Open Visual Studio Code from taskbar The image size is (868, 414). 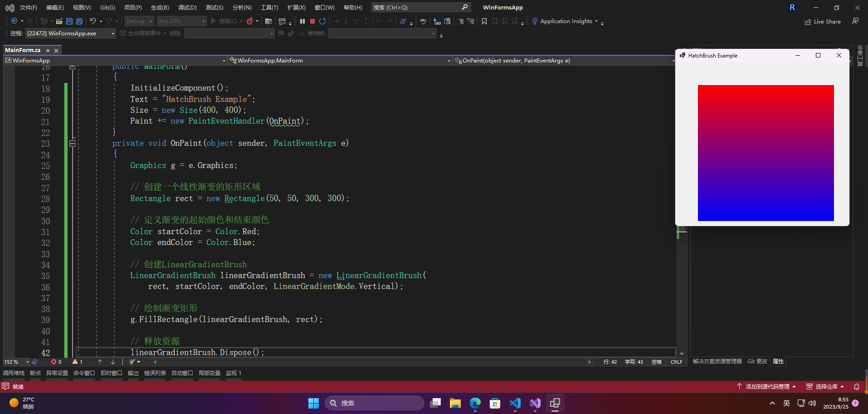coord(515,403)
